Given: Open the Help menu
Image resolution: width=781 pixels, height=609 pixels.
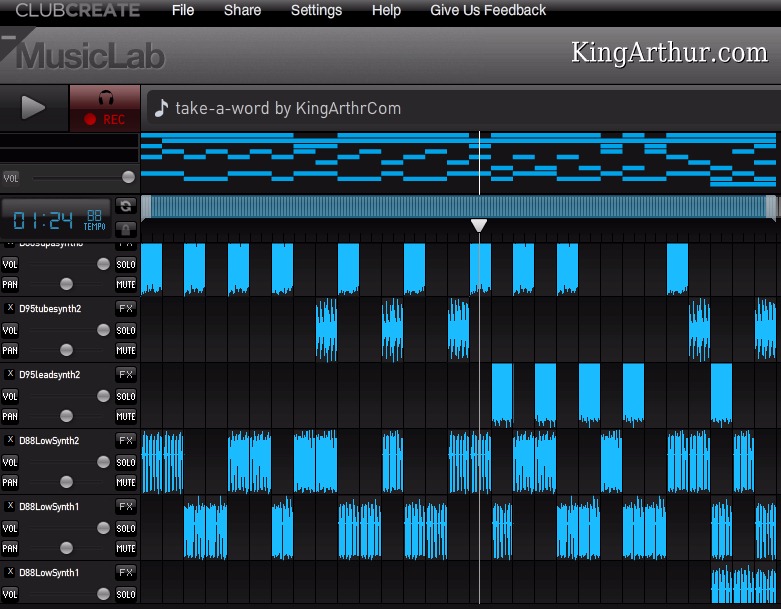Looking at the screenshot, I should (386, 10).
